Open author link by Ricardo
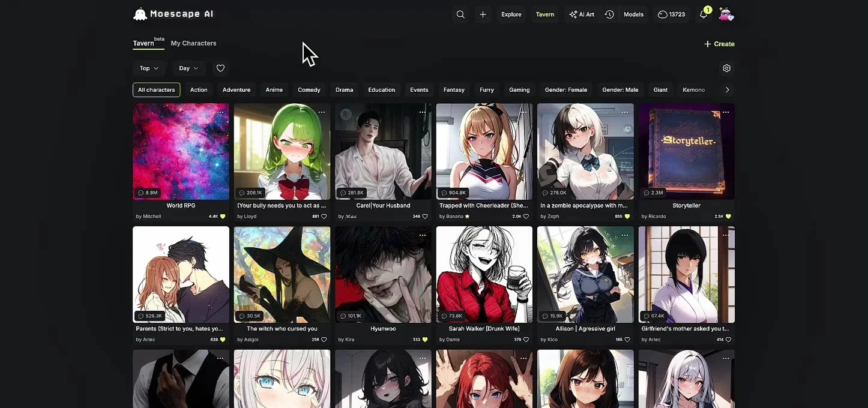Viewport: 868px width, 408px height. coord(654,217)
